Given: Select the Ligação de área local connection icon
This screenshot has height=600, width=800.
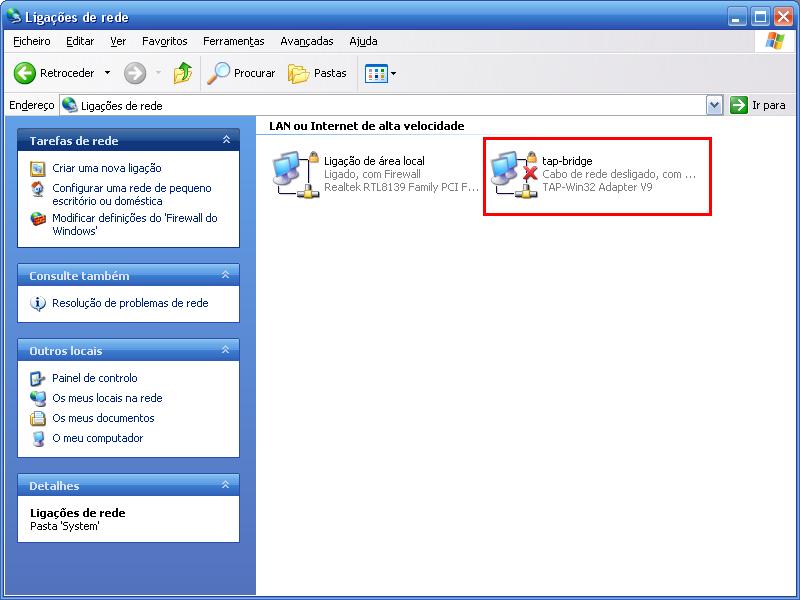Looking at the screenshot, I should [x=297, y=174].
